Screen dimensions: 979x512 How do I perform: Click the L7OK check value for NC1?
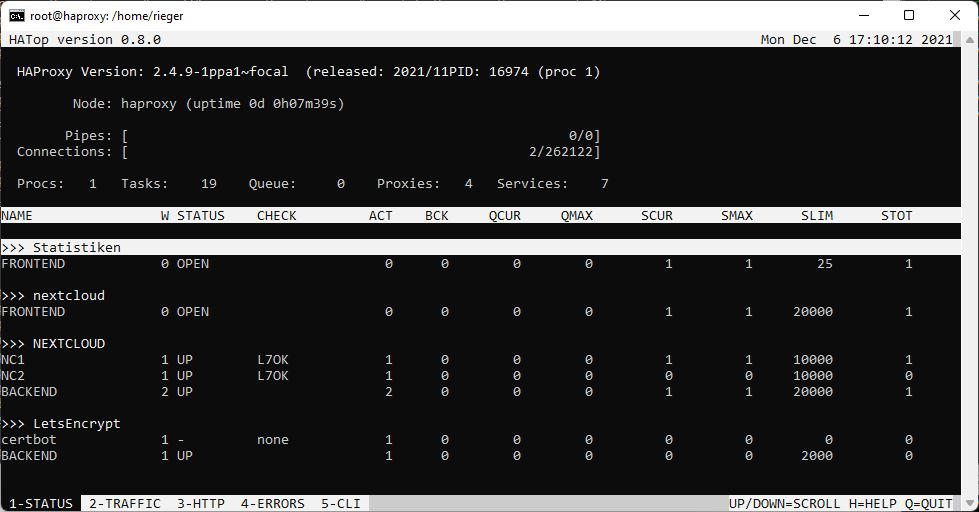[273, 360]
